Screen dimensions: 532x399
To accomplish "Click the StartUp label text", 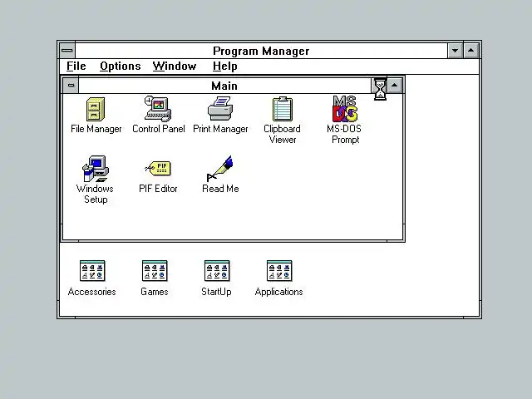I will click(216, 292).
